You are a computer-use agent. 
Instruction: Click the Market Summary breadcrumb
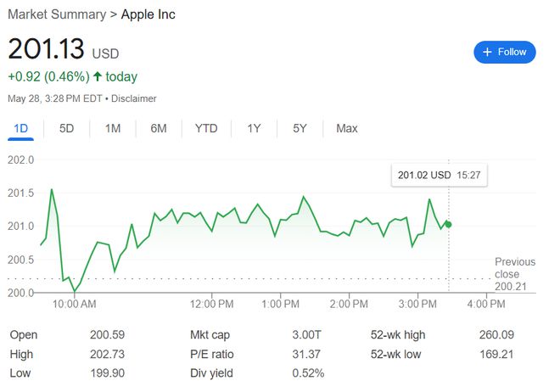pos(57,14)
